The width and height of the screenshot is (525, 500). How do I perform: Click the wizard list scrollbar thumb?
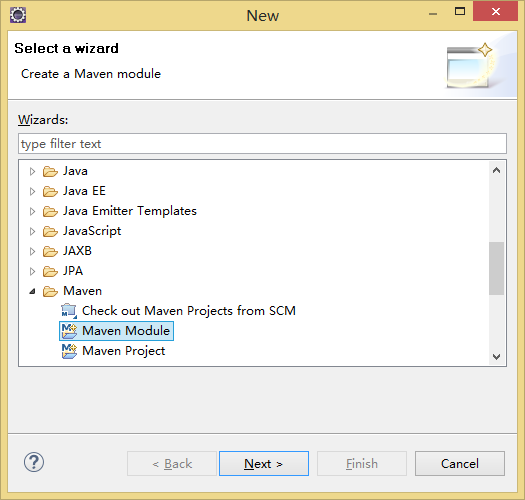(x=497, y=269)
